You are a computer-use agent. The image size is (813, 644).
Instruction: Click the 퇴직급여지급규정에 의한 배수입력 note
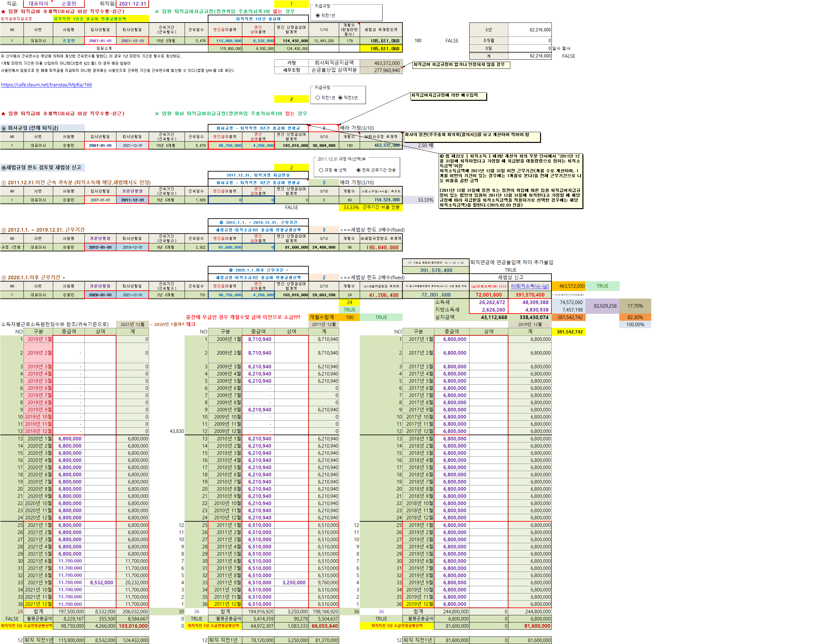click(x=448, y=96)
